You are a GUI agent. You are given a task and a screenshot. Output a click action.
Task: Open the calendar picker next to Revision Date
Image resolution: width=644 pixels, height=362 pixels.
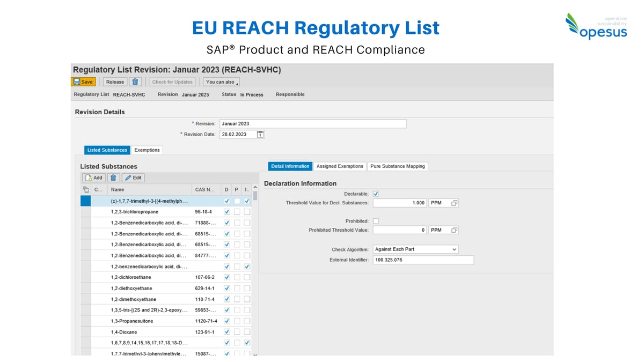[260, 134]
